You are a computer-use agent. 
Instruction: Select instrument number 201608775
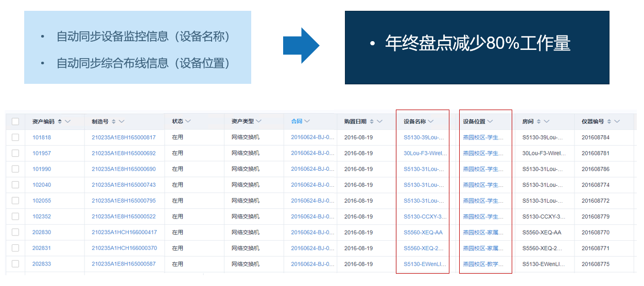tap(596, 264)
